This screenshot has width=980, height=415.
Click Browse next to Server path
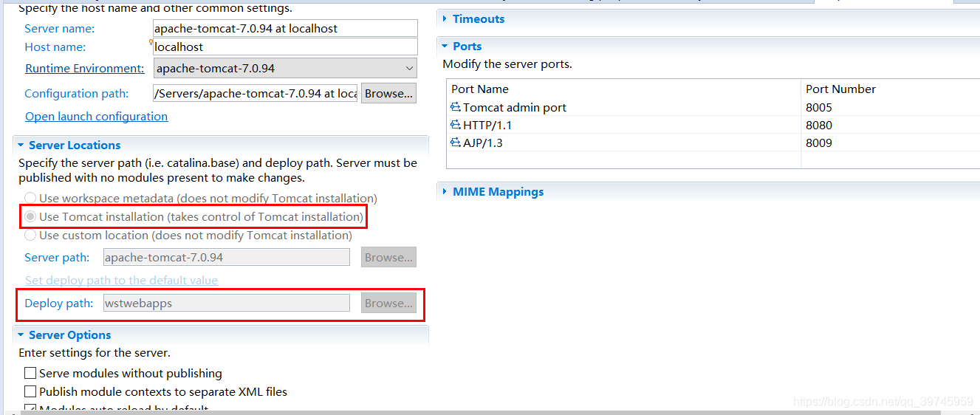point(388,258)
